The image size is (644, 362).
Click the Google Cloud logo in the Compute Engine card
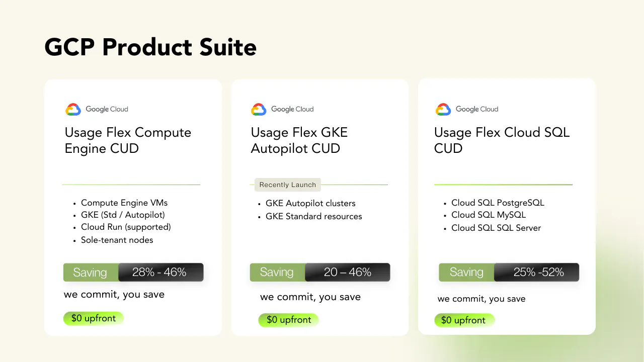97,109
